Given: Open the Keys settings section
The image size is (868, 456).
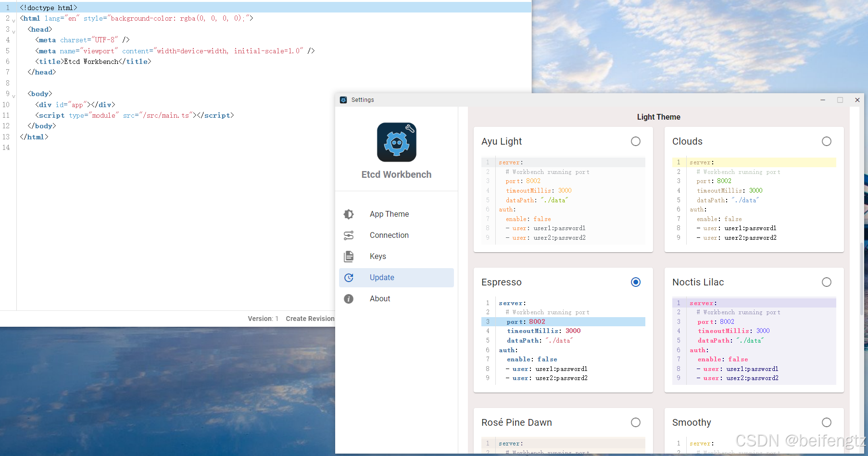Looking at the screenshot, I should coord(396,257).
